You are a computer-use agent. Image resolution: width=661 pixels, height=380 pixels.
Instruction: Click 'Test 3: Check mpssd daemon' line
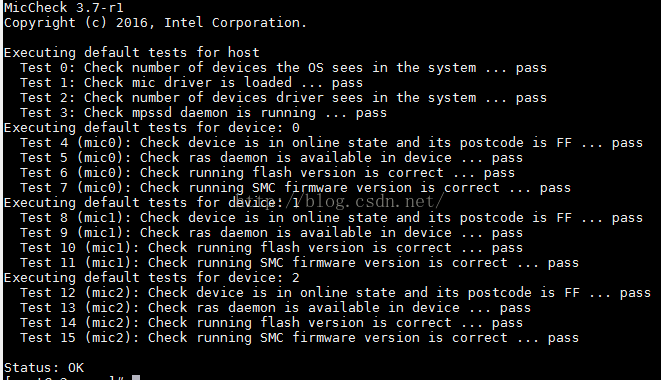203,113
